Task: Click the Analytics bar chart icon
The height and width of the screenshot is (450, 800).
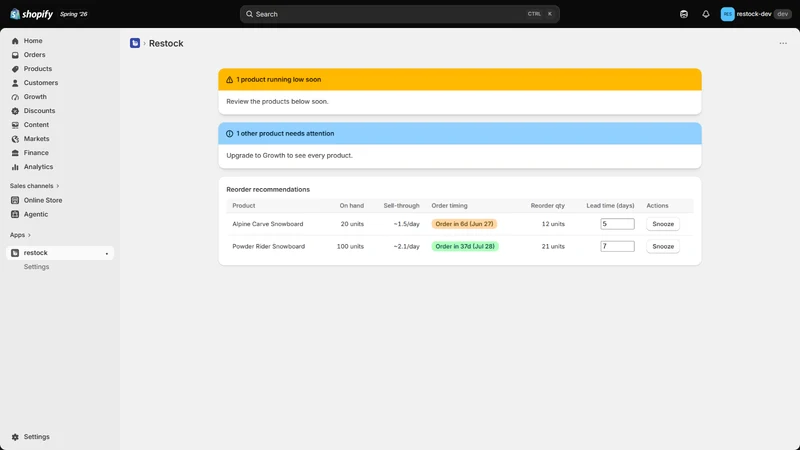Action: tap(15, 167)
